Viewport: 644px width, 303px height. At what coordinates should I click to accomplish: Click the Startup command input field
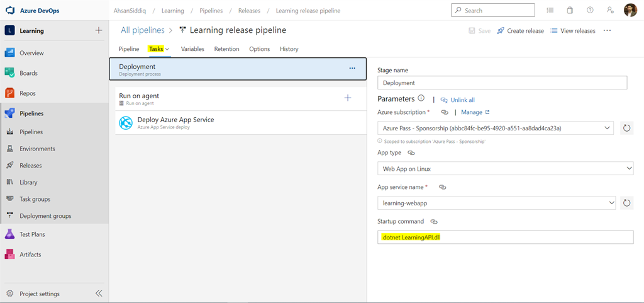tap(505, 237)
